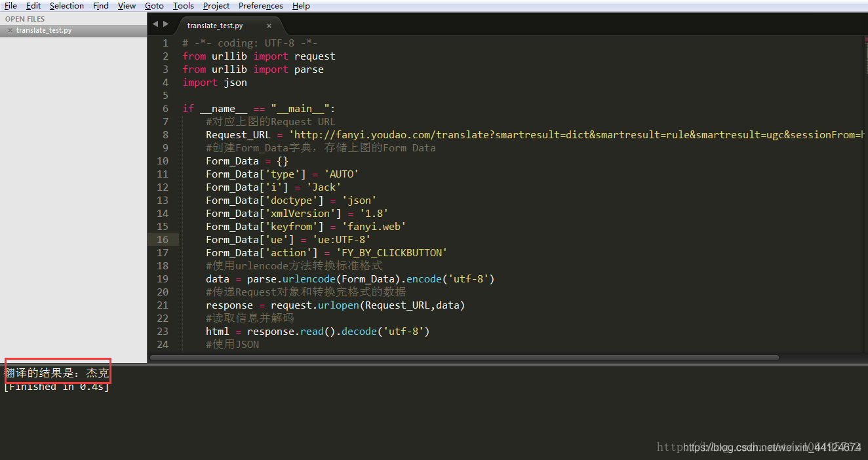Click line number 24 in the gutter
This screenshot has width=868, height=460.
click(x=163, y=345)
